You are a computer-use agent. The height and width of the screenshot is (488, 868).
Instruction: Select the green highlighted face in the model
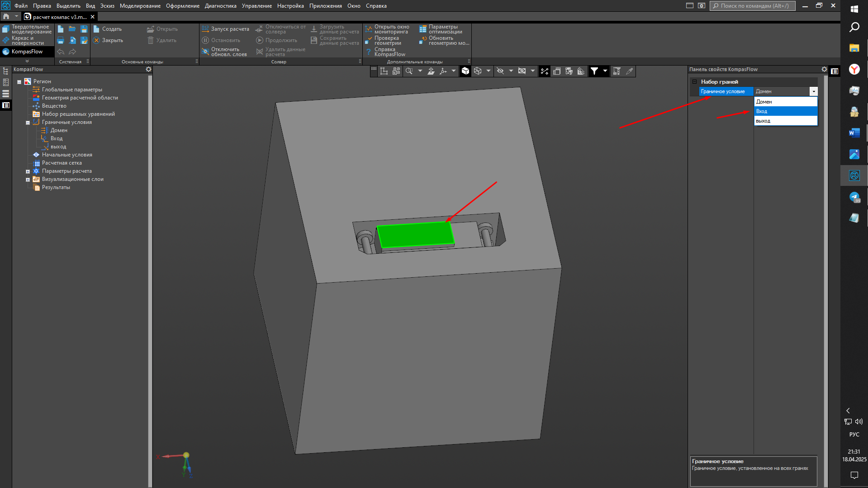click(415, 234)
